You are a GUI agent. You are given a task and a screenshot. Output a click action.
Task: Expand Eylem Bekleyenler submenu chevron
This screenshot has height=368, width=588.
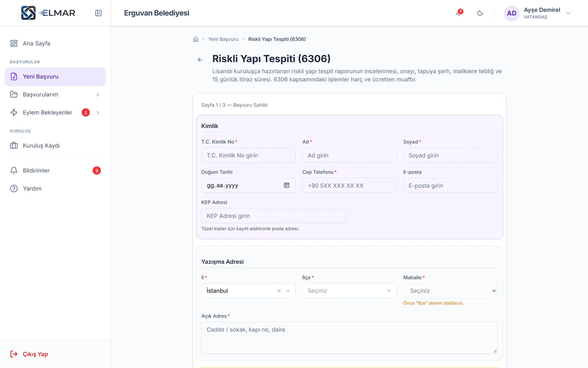pyautogui.click(x=98, y=112)
